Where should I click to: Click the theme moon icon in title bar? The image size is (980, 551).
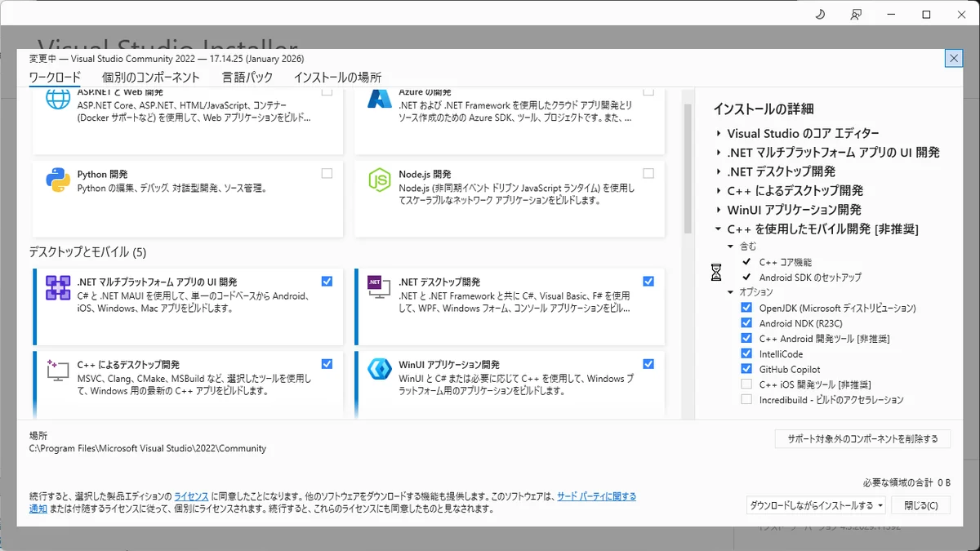click(820, 14)
